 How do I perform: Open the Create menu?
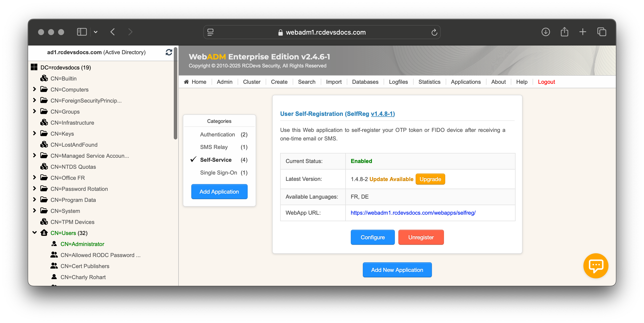point(279,82)
